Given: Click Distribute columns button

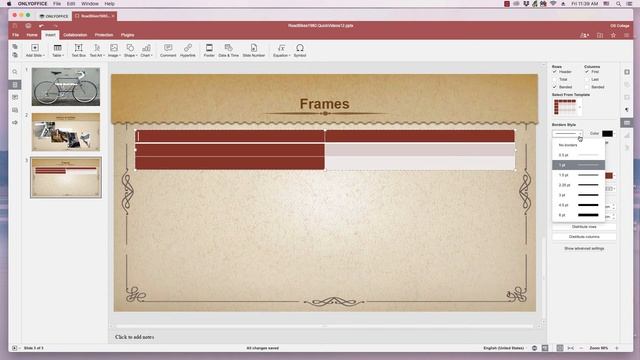Looking at the screenshot, I should [584, 237].
